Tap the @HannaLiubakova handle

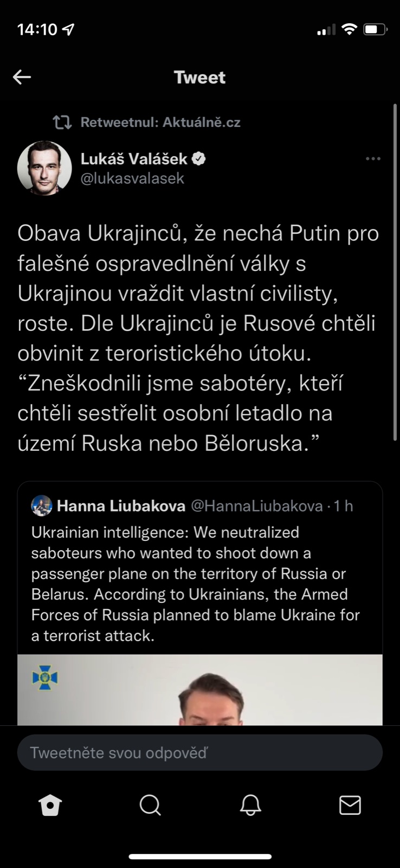click(x=257, y=506)
